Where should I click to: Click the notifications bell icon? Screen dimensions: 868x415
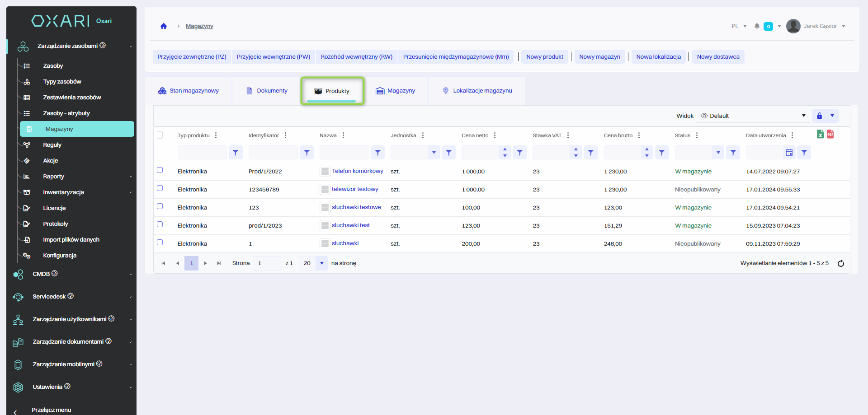[x=757, y=26]
